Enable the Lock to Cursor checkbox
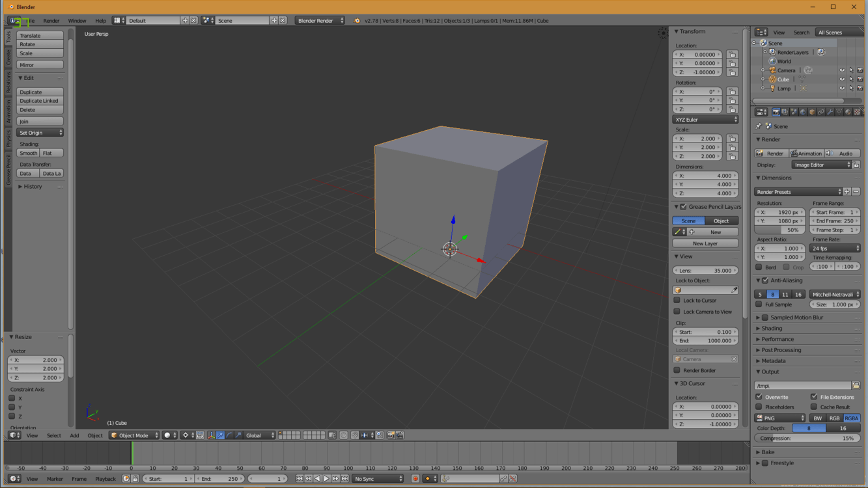The image size is (868, 488). 677,301
